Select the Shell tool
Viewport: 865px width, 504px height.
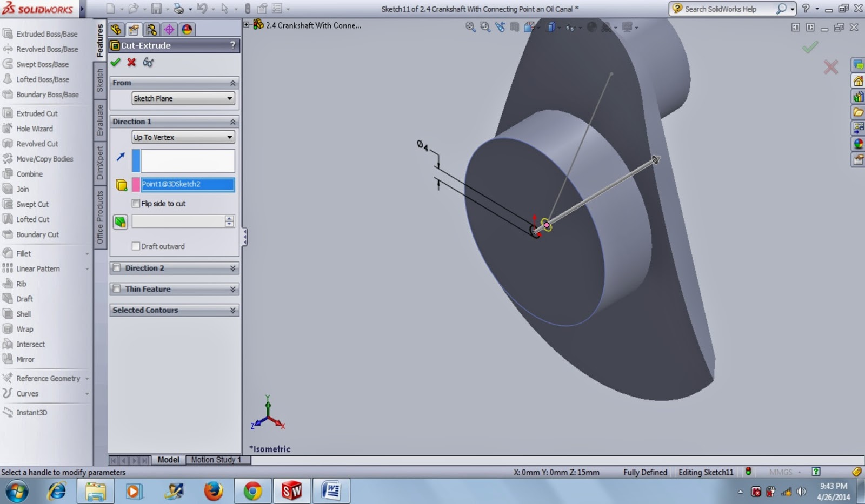tap(23, 314)
